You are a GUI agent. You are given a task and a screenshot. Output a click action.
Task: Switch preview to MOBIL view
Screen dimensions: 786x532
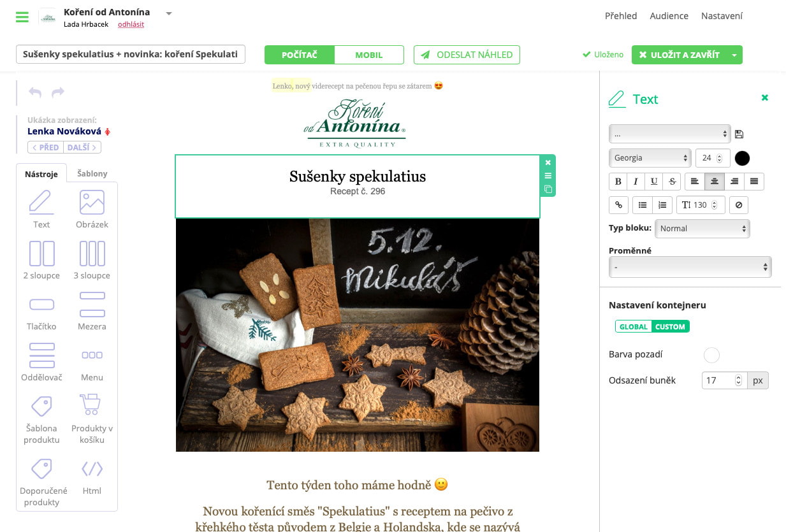click(369, 55)
